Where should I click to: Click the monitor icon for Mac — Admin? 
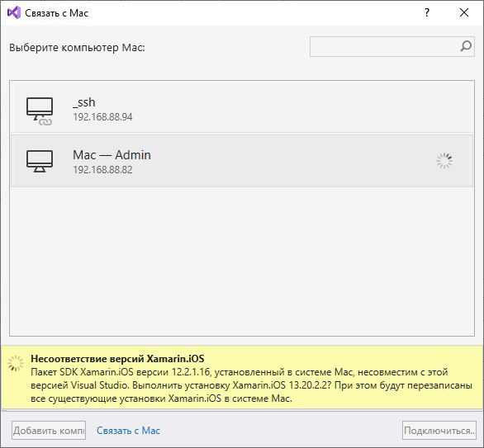click(x=40, y=161)
